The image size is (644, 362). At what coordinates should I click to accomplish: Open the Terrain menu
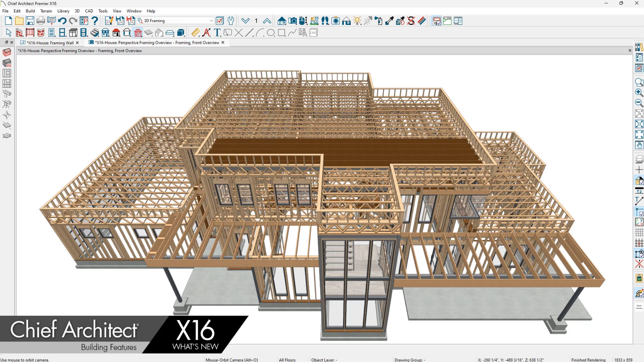coord(46,11)
